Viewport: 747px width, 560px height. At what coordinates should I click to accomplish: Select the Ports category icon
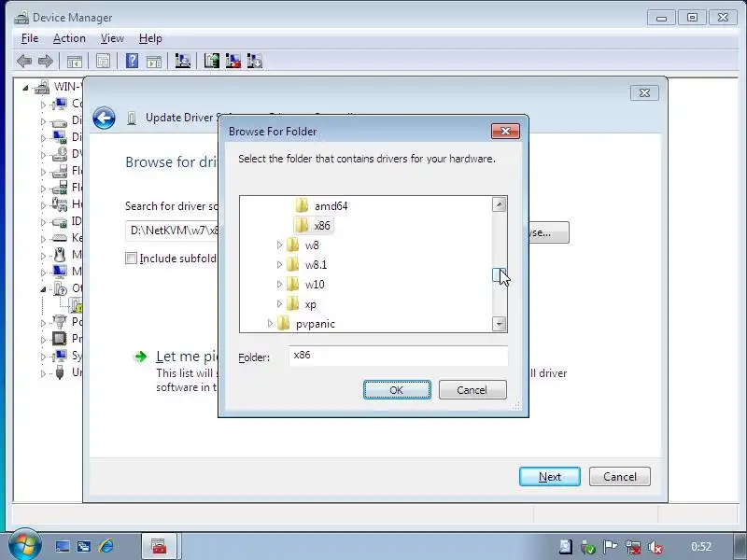coord(60,322)
